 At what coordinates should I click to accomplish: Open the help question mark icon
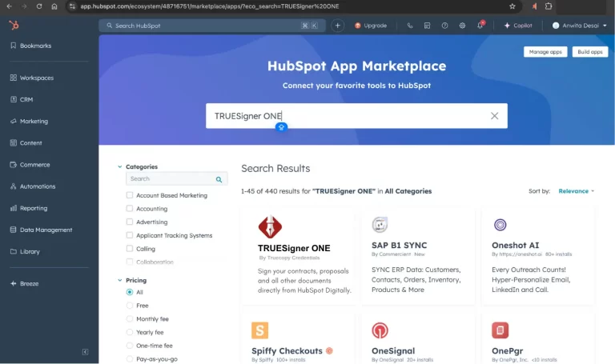(444, 26)
